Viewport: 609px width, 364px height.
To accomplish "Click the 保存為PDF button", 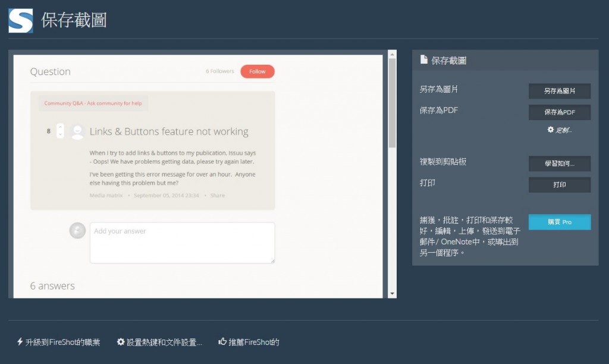I will pyautogui.click(x=559, y=112).
